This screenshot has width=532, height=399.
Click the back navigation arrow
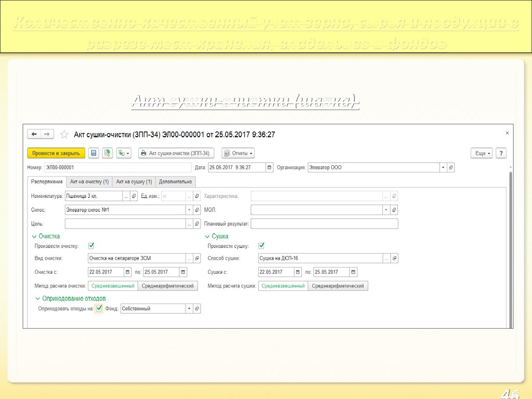(x=34, y=134)
